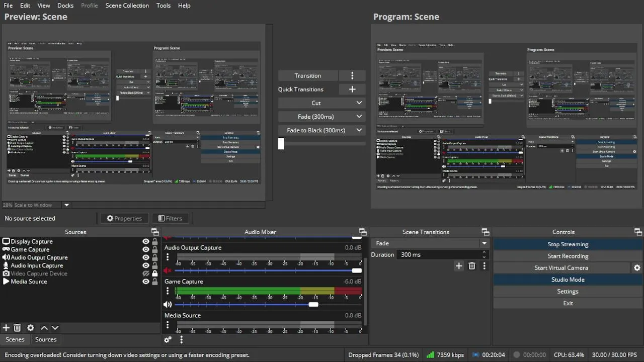This screenshot has height=362, width=644.
Task: Open virtual camera settings gear icon
Action: [x=637, y=268]
